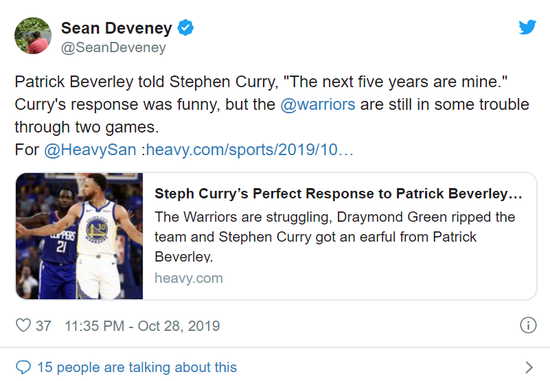Image resolution: width=550 pixels, height=381 pixels.
Task: Follow the heavy.com/sports/2019/10 link
Action: click(x=249, y=150)
